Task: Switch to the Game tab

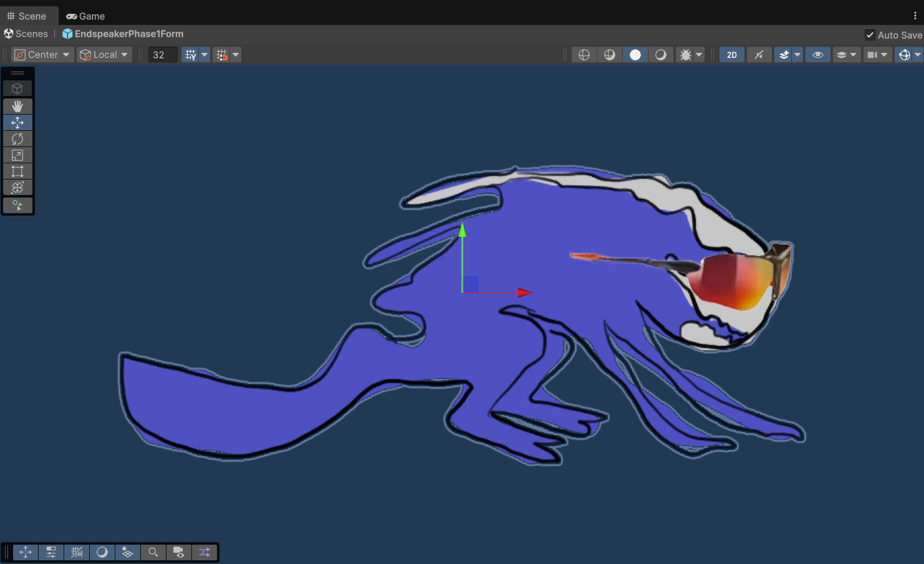Action: (x=85, y=16)
